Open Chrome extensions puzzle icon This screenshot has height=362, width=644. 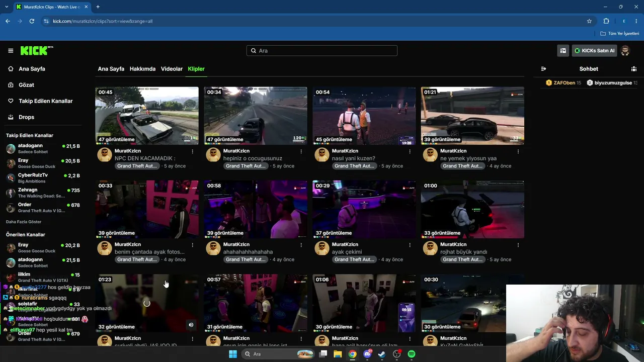tap(606, 21)
